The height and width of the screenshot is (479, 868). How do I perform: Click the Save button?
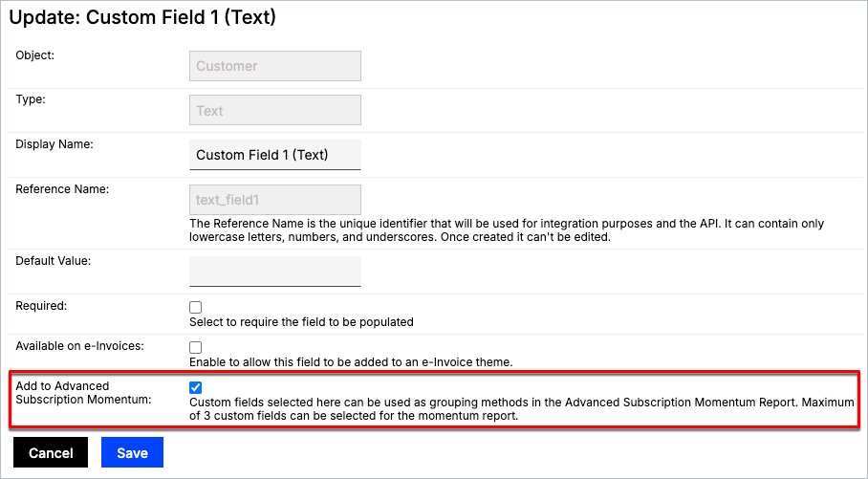132,452
